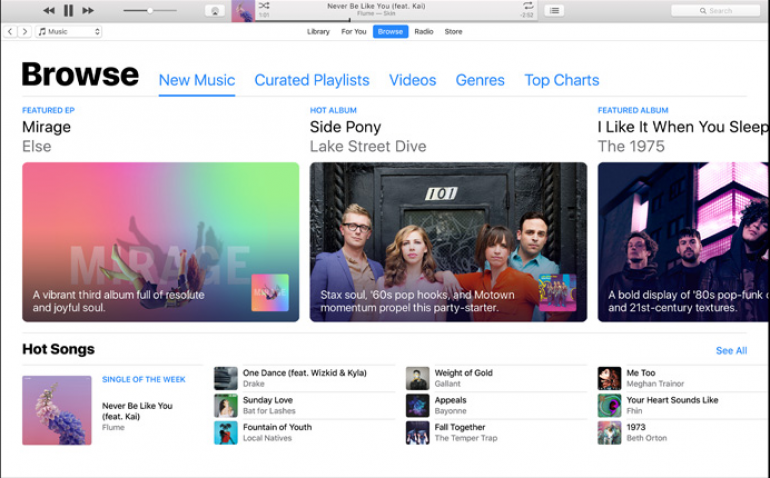Open the Up Next list button

click(x=554, y=10)
